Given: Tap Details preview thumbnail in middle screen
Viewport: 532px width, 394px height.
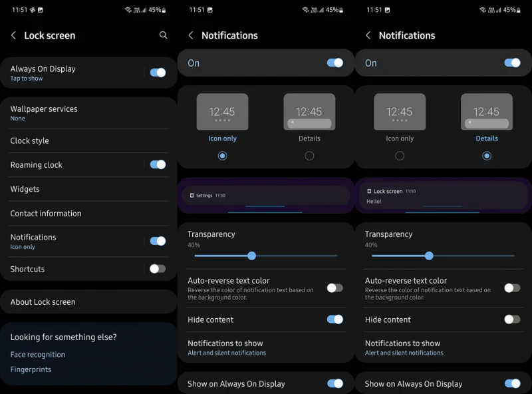Looking at the screenshot, I should pyautogui.click(x=309, y=112).
